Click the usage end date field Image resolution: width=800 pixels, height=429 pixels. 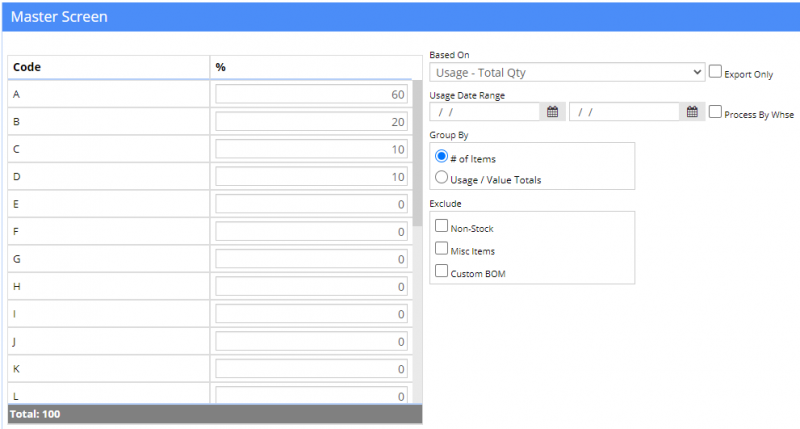click(625, 112)
